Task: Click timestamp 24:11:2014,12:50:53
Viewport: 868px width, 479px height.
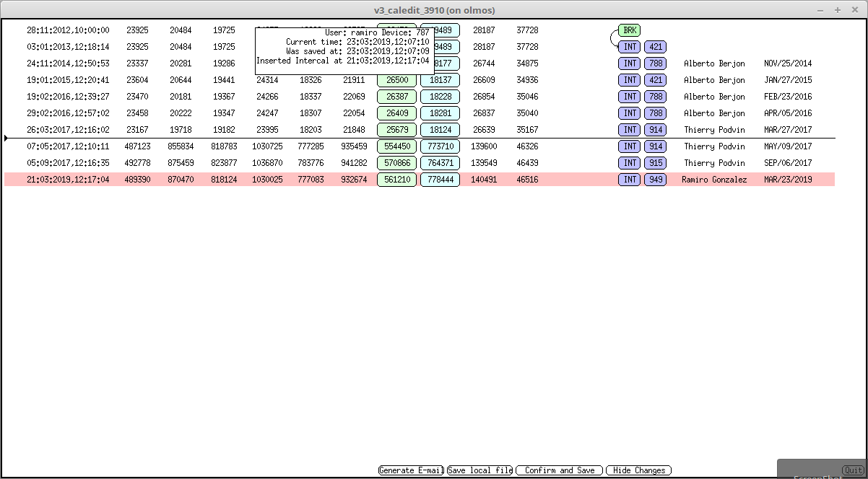Action: coord(69,63)
